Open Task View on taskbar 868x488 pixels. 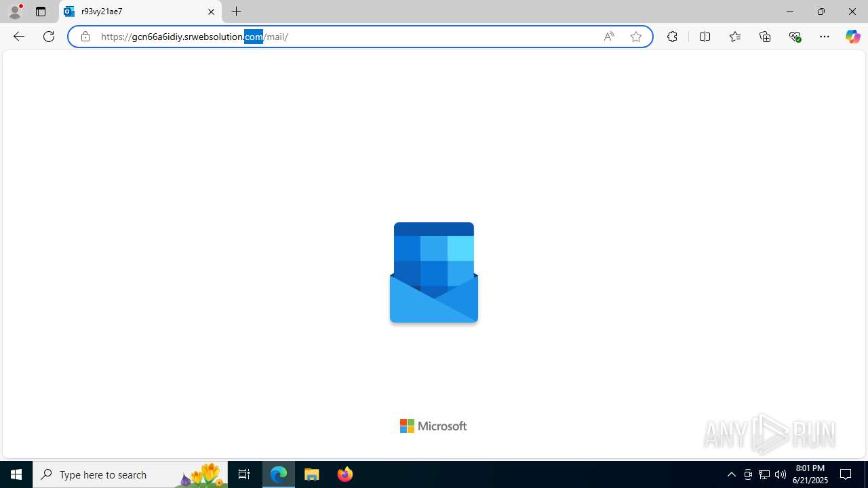244,474
